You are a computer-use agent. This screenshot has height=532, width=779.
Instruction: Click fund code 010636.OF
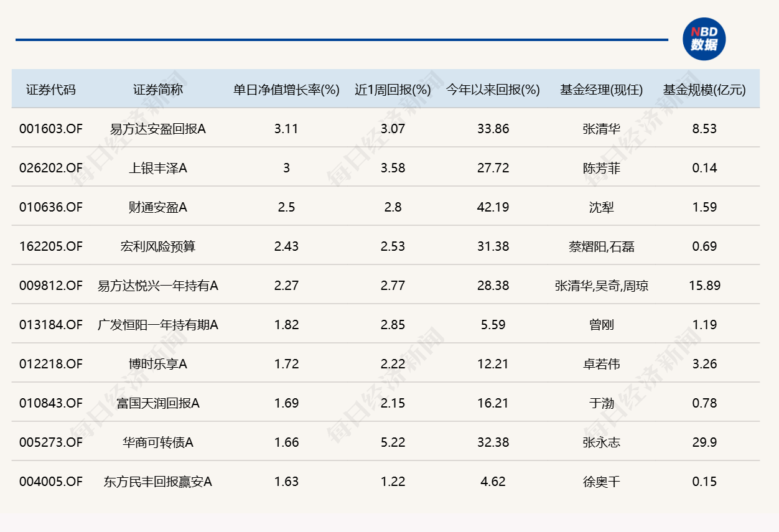(x=50, y=207)
